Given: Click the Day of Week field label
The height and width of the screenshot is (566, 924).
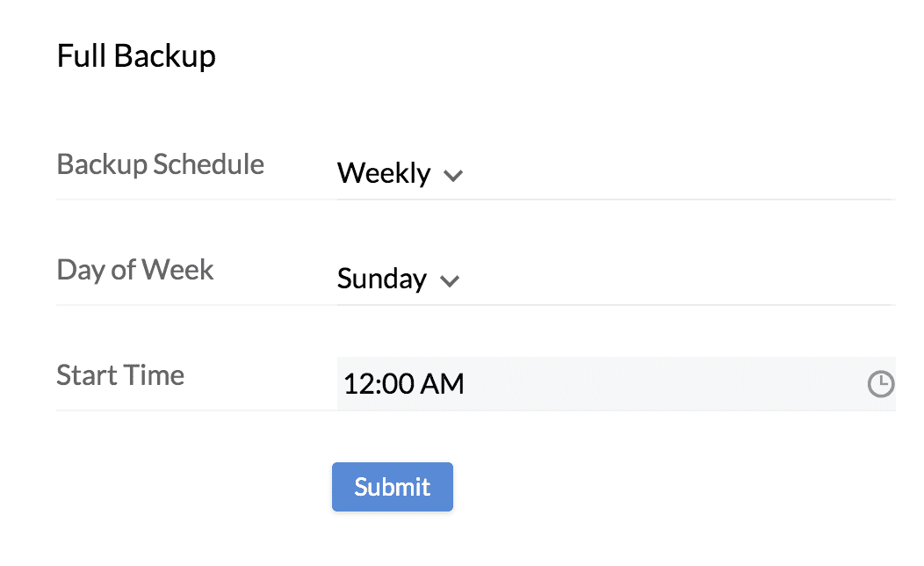Looking at the screenshot, I should pyautogui.click(x=134, y=270).
